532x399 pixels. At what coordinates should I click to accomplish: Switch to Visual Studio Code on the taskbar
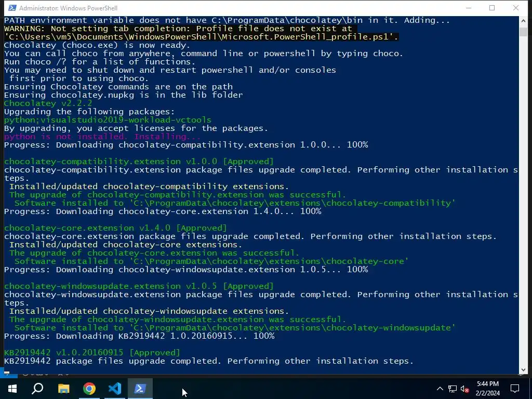(115, 389)
